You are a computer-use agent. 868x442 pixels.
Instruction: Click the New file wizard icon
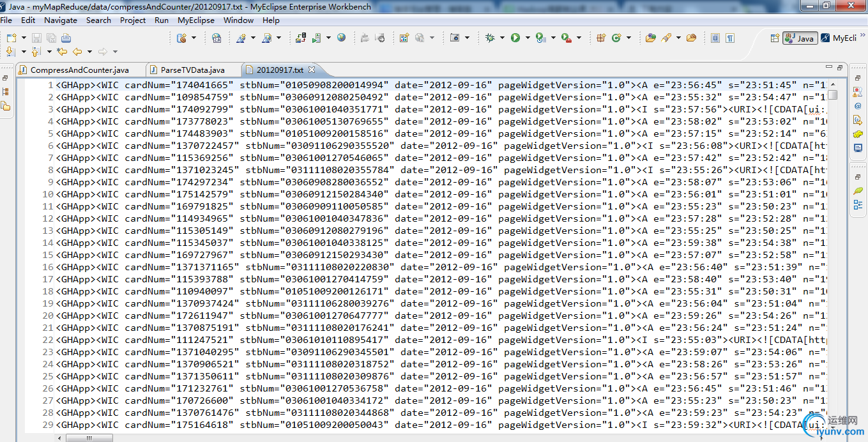(10, 38)
